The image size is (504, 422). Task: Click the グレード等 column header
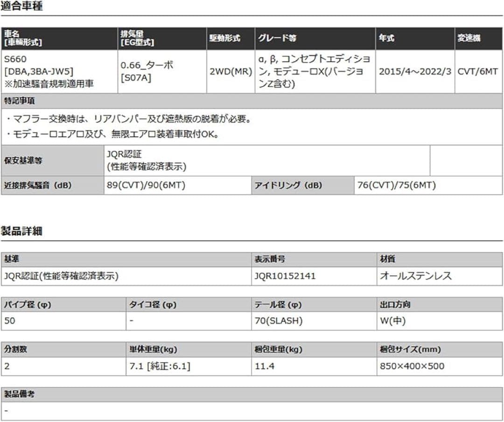pos(315,38)
